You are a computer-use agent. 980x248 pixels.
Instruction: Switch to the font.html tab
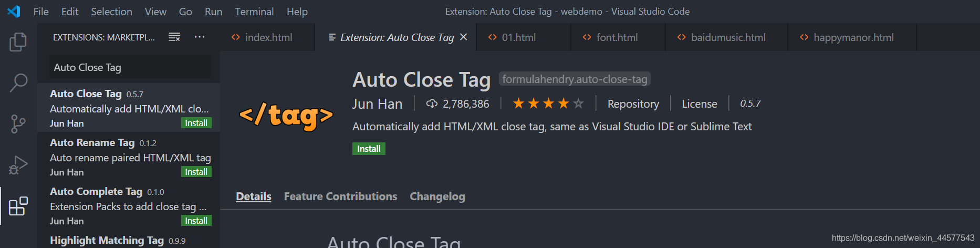(x=618, y=37)
